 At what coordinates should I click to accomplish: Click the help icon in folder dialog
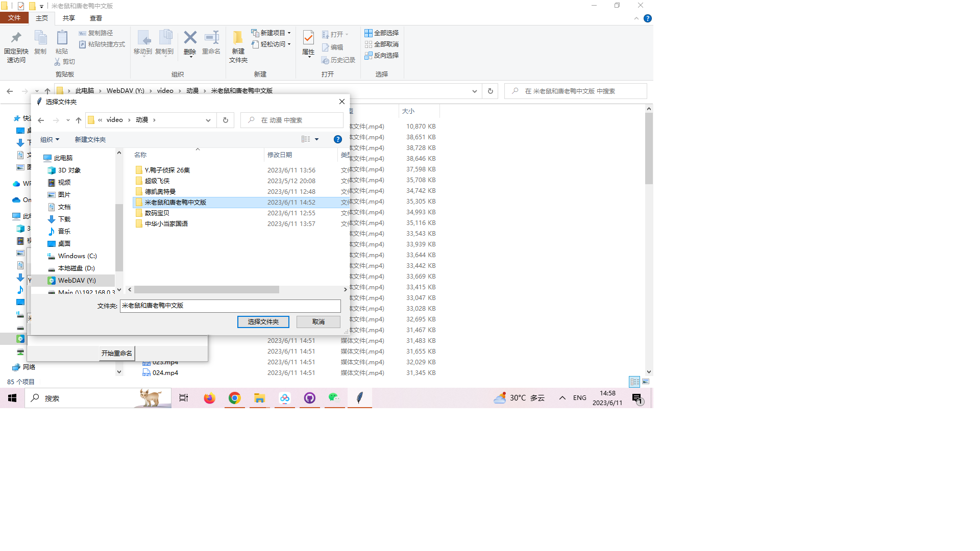(337, 139)
